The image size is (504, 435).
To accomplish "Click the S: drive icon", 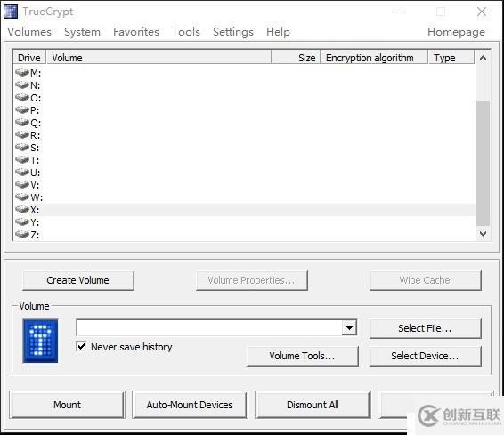I will click(x=22, y=148).
